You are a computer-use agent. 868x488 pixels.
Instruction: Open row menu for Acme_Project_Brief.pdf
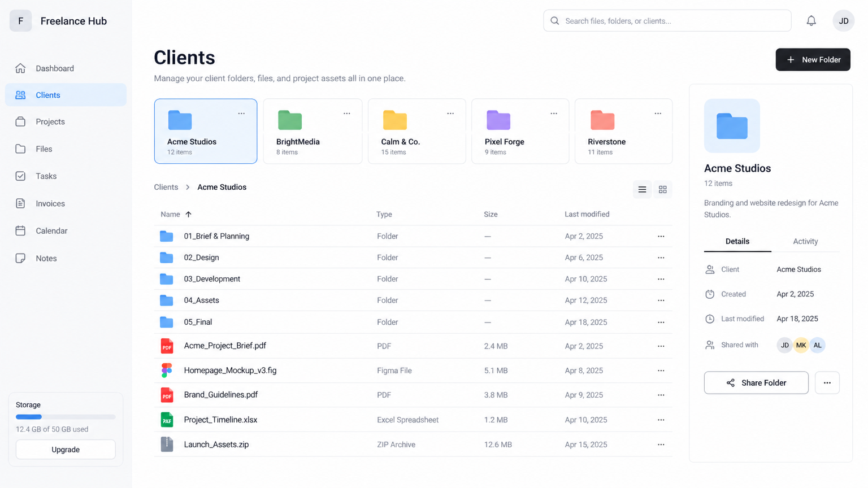[x=661, y=346]
